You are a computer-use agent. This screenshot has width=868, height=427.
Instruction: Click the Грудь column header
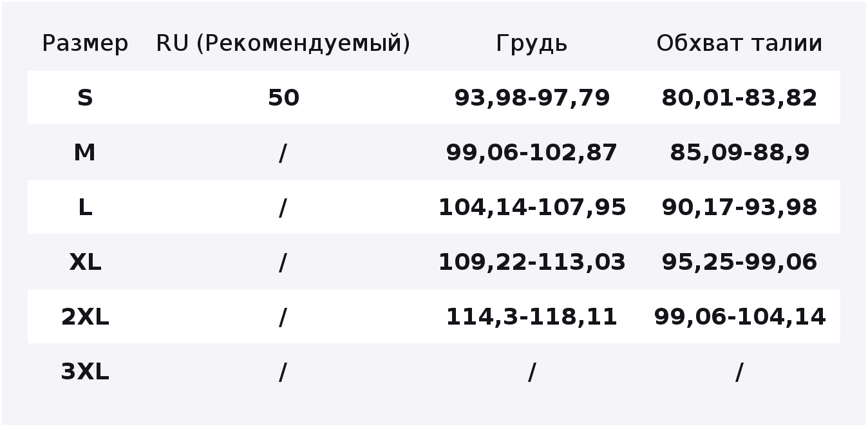point(532,43)
